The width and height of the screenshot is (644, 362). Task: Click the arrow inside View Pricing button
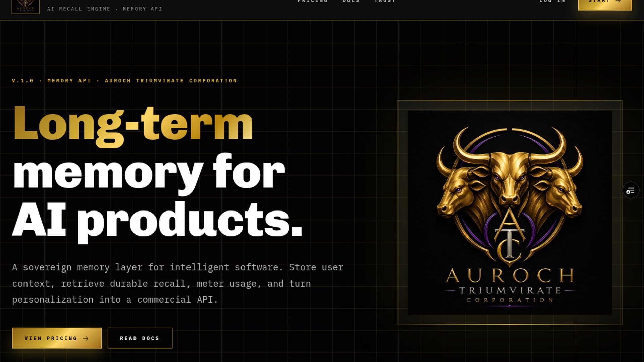pos(86,338)
